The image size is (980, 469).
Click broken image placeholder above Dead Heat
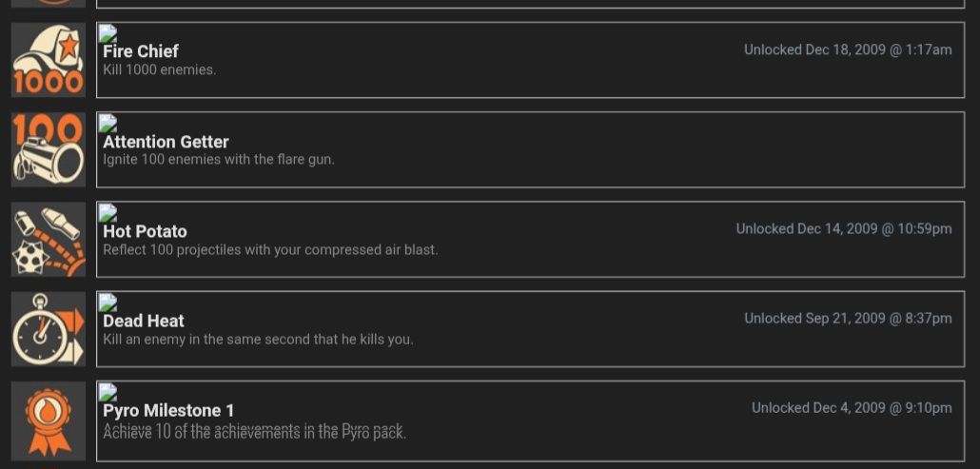coord(108,303)
